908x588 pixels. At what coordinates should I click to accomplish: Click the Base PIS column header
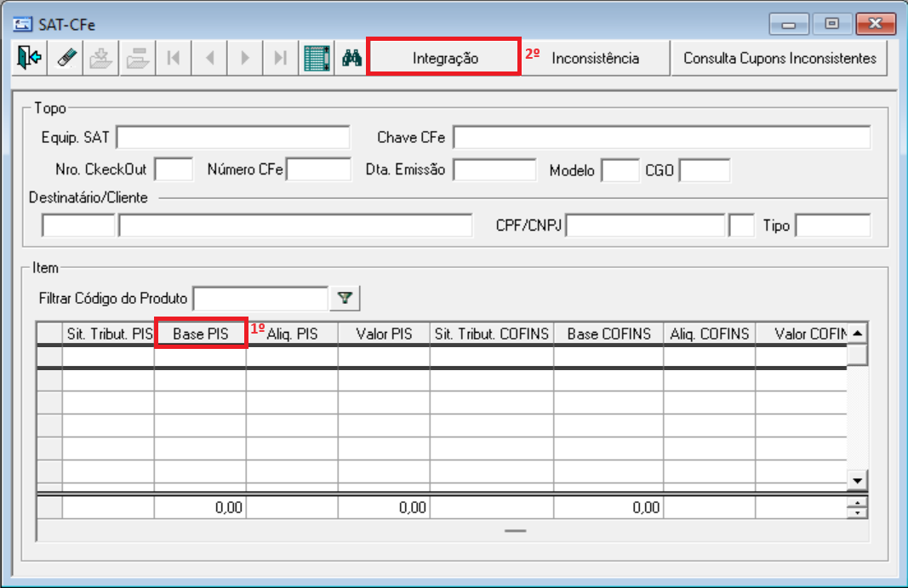point(200,334)
